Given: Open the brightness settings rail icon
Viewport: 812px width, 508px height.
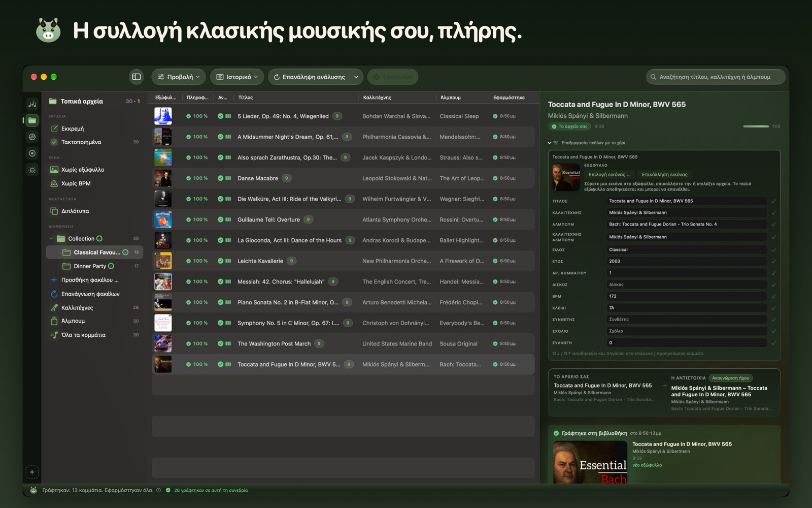Looking at the screenshot, I should [x=32, y=170].
